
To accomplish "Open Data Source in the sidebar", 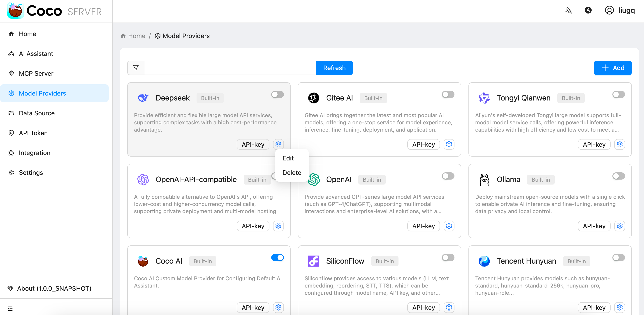I will (55, 113).
